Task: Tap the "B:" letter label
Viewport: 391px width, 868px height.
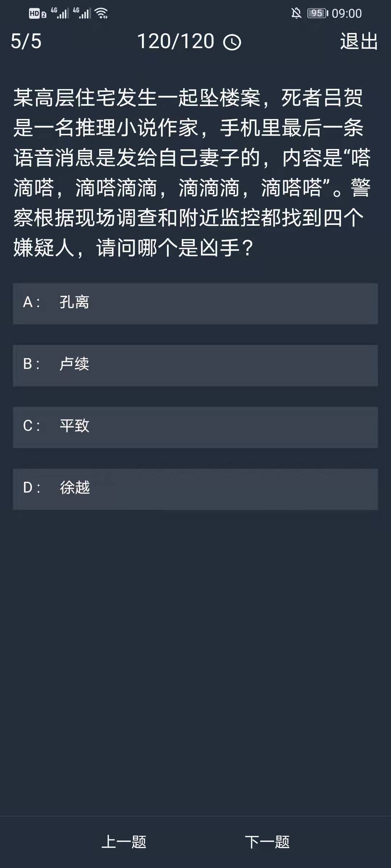Action: pos(31,364)
